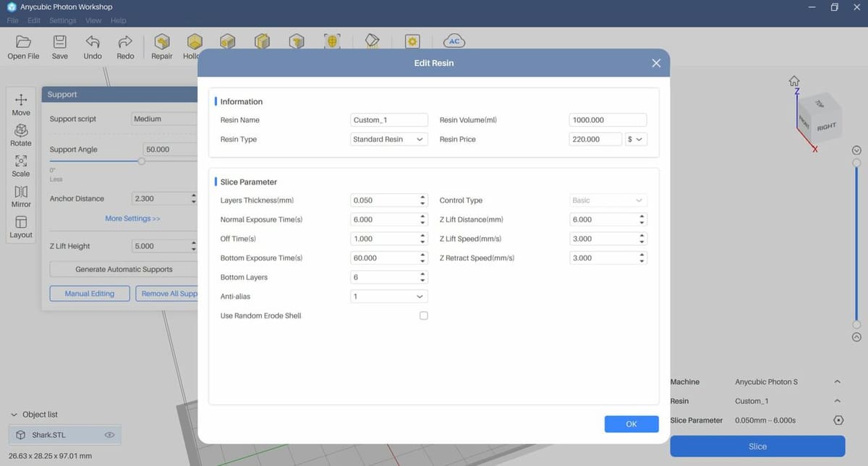Click the Resin Price value field
The height and width of the screenshot is (466, 868).
click(596, 139)
